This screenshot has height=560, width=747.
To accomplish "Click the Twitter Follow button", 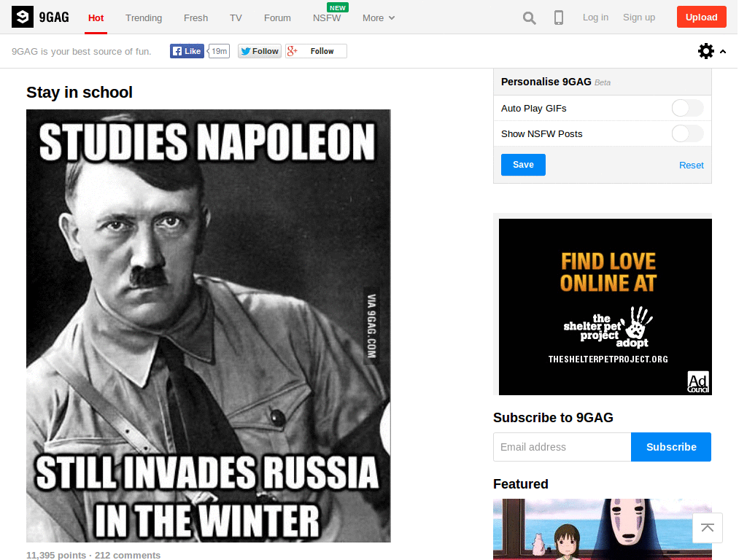I will click(260, 51).
